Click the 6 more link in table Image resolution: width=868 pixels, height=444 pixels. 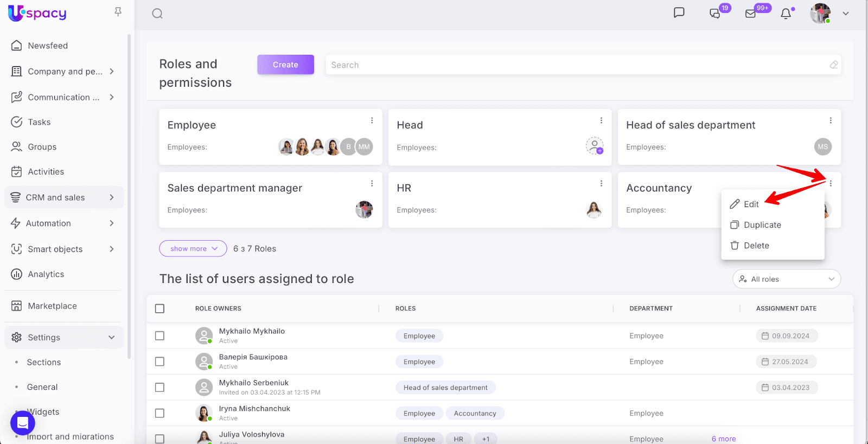tap(724, 439)
